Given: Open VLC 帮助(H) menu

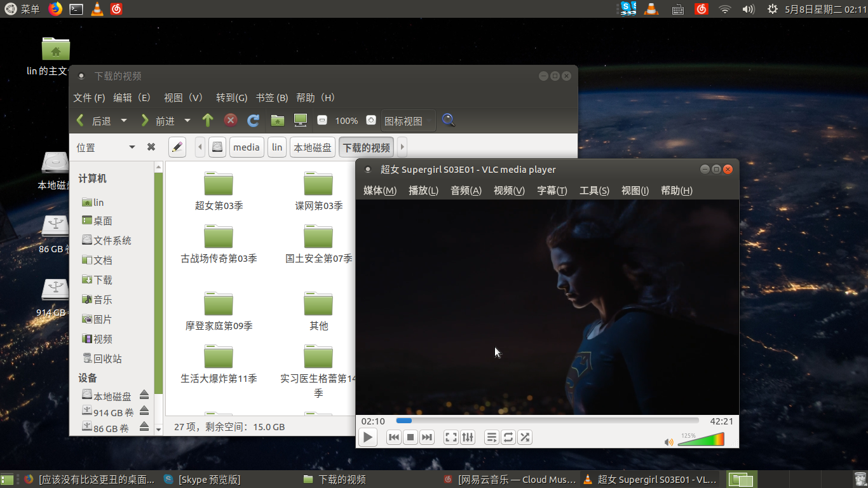Looking at the screenshot, I should click(x=676, y=190).
